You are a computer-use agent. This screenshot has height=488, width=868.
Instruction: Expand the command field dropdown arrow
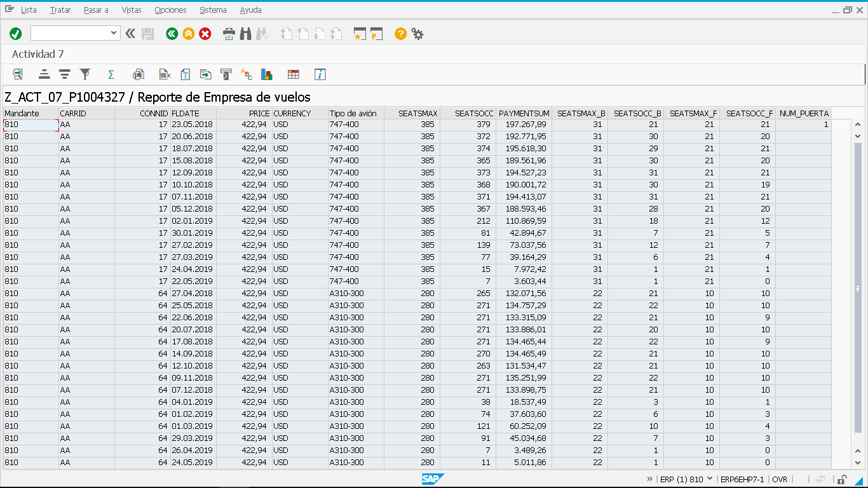click(114, 33)
